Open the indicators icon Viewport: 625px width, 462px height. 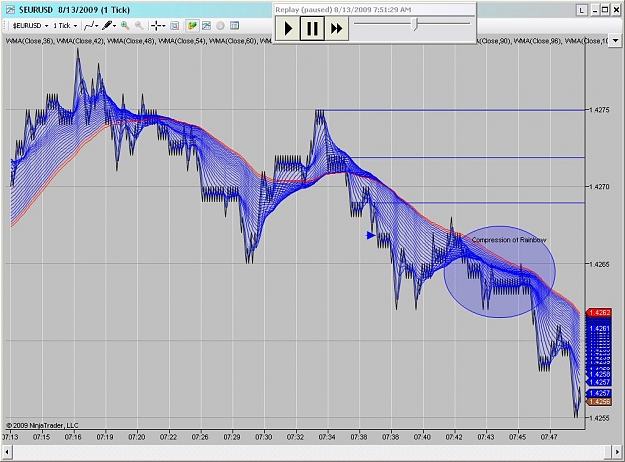(x=206, y=26)
